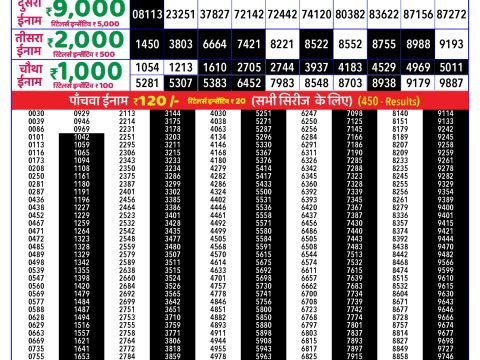Click second prize number 72442

[x=282, y=15]
